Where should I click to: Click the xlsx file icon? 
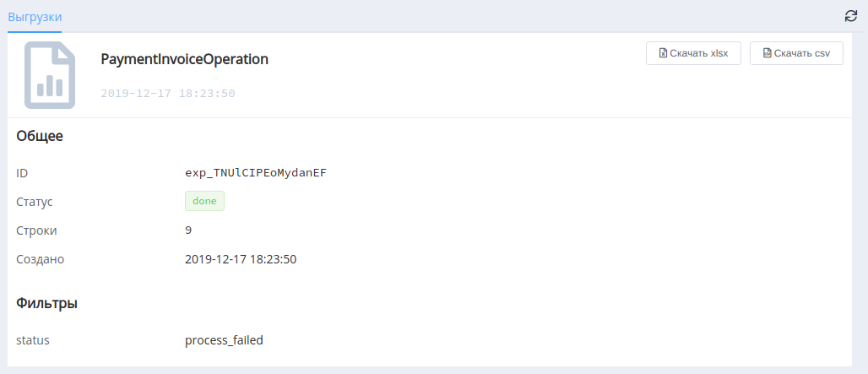click(663, 53)
